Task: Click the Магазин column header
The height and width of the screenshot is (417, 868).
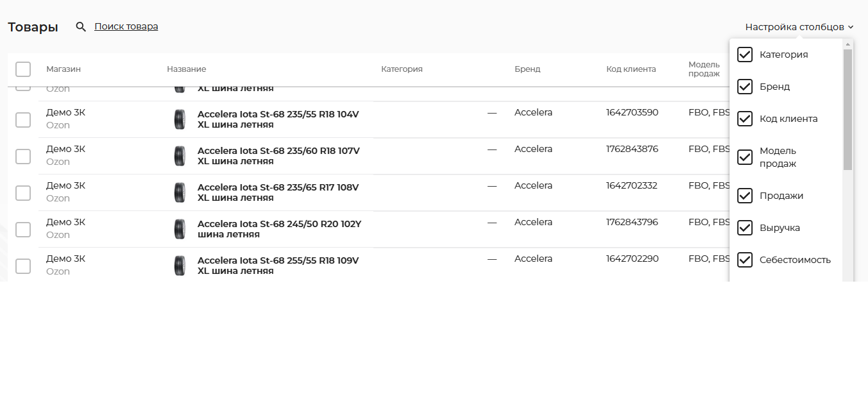Action: 64,69
